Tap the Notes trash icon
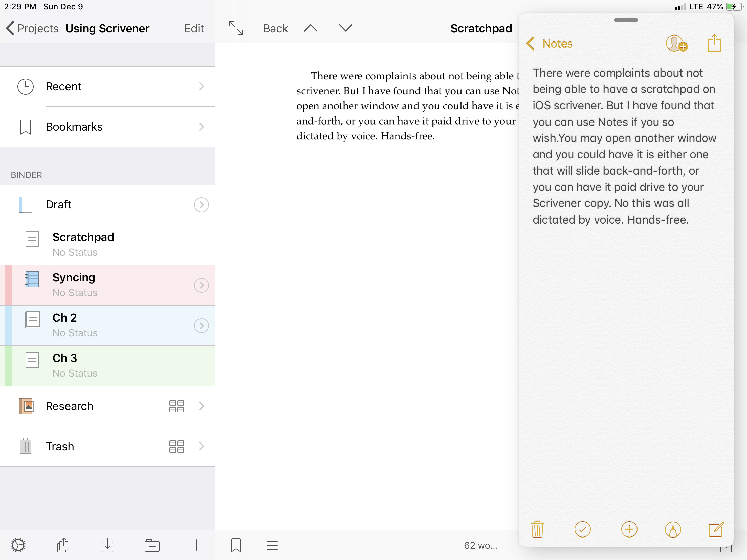 coord(537,529)
